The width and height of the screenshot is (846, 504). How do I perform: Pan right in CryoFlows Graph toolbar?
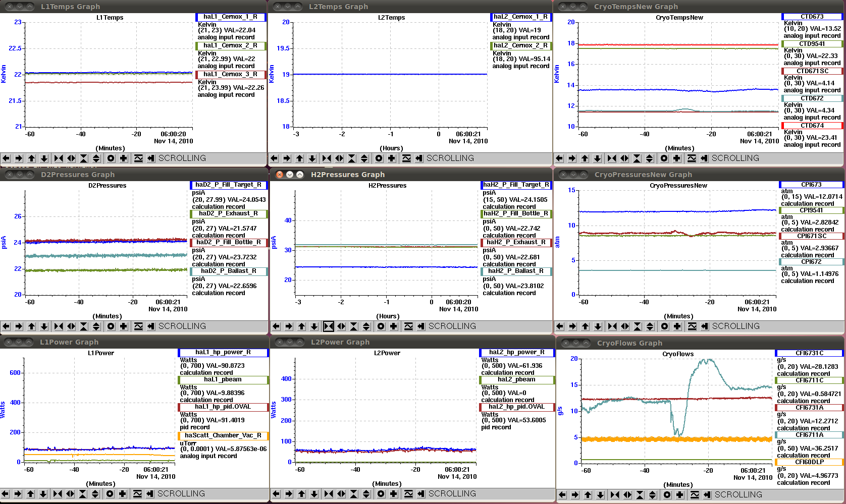pos(575,495)
